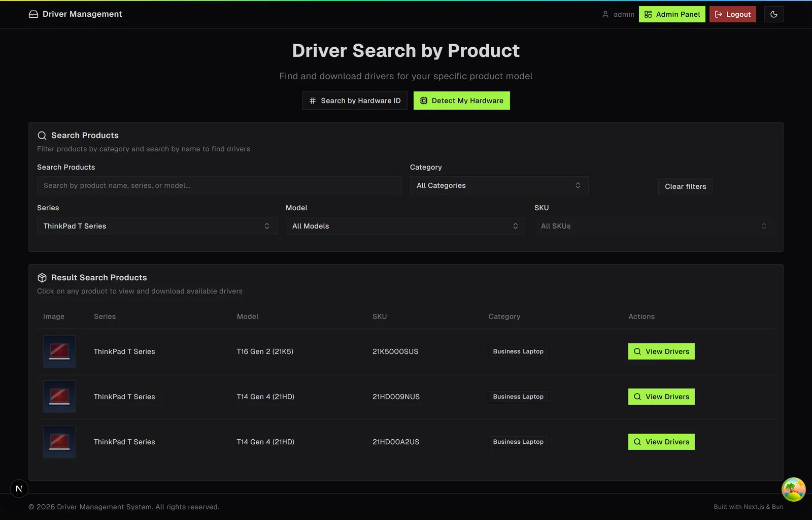Screen dimensions: 812x520
Task: Toggle dark mode with the moon icon
Action: point(774,14)
